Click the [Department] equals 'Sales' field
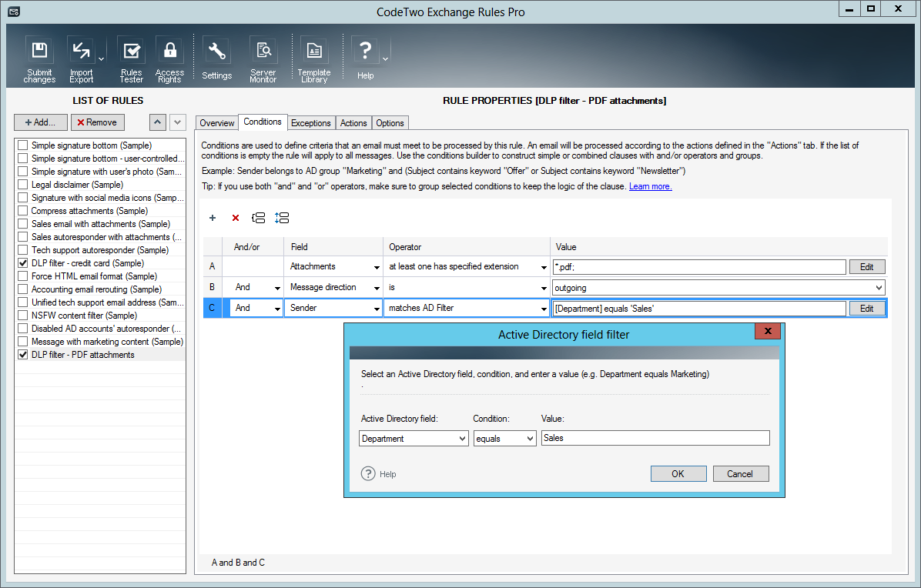 (699, 308)
